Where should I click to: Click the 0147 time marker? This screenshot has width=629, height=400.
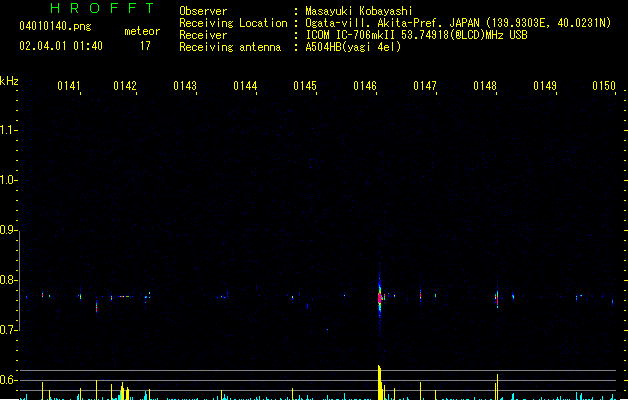point(425,86)
